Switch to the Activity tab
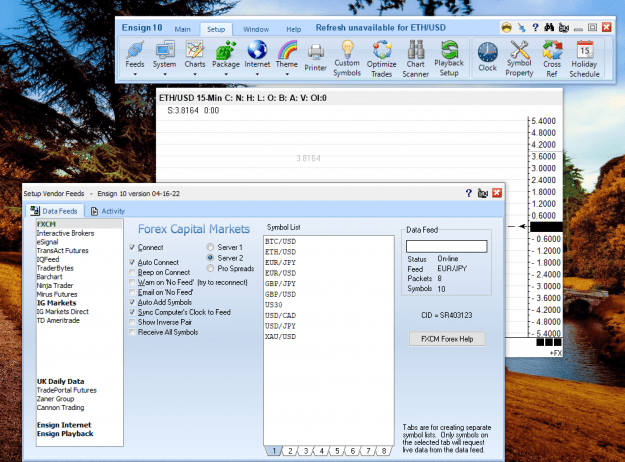The height and width of the screenshot is (462, 625). coord(108,211)
